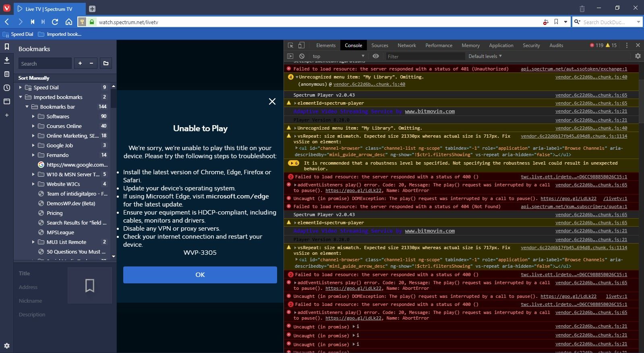Viewport: 644px width, 353px height.
Task: Open the Bookmarks side panel icon
Action: coord(7,47)
